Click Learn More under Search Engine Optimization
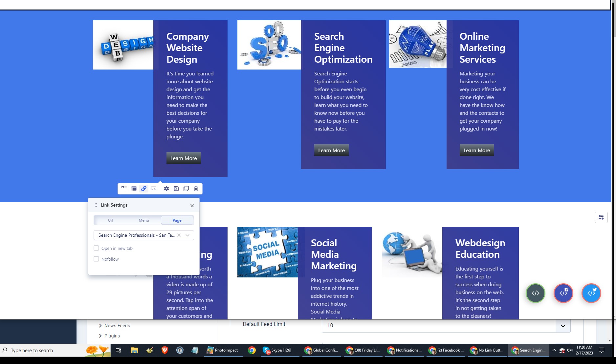Screen dimensions: 616x364 pyautogui.click(x=331, y=151)
